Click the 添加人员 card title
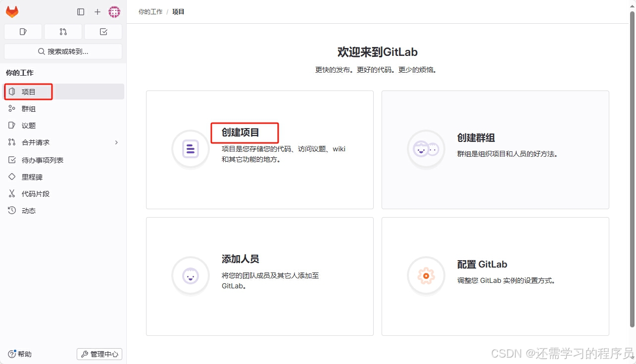Viewport: 636px width, 364px height. tap(241, 259)
